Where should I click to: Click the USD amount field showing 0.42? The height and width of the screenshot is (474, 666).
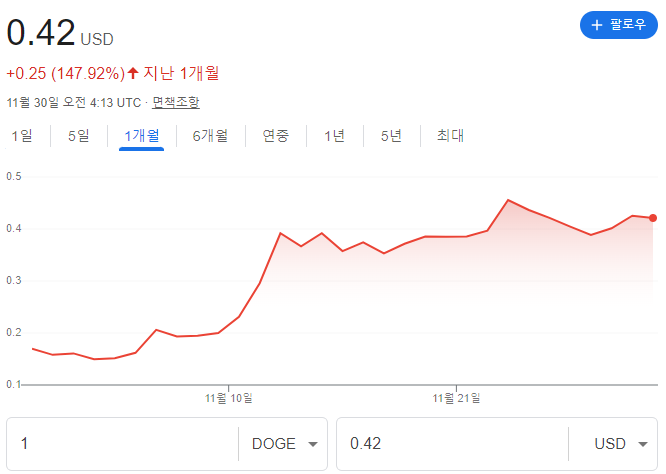point(452,444)
